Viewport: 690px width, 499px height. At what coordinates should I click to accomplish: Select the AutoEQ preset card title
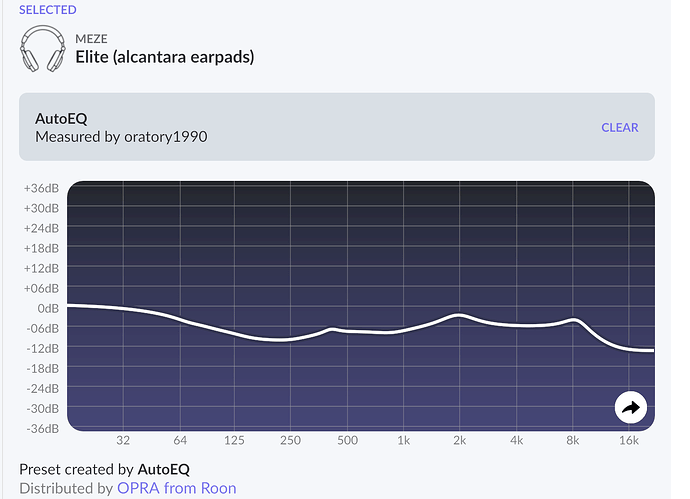pos(61,118)
